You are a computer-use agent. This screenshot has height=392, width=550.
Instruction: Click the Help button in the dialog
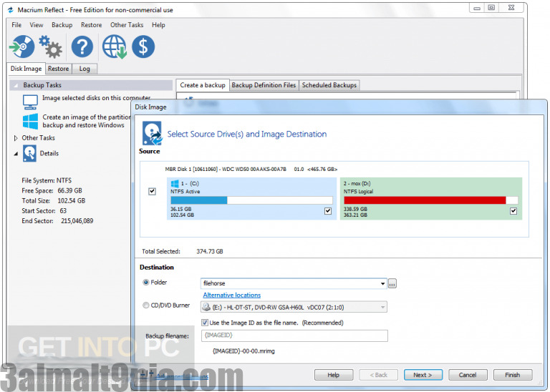point(333,375)
